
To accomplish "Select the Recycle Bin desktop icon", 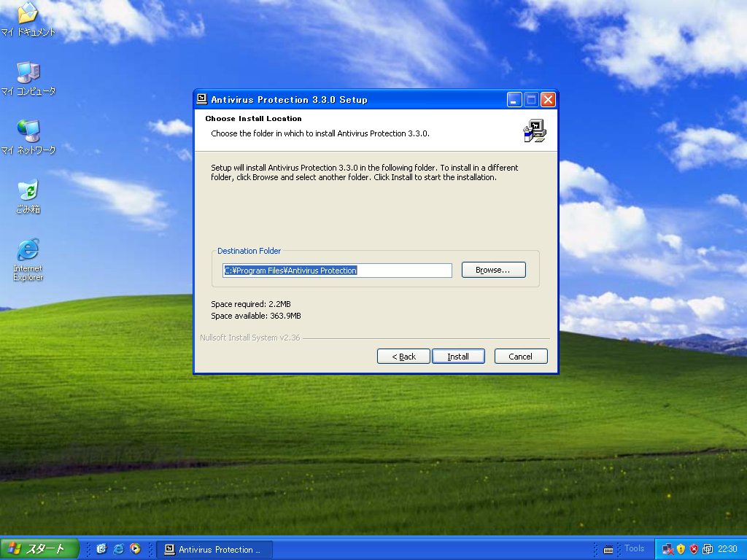I will coord(28,197).
